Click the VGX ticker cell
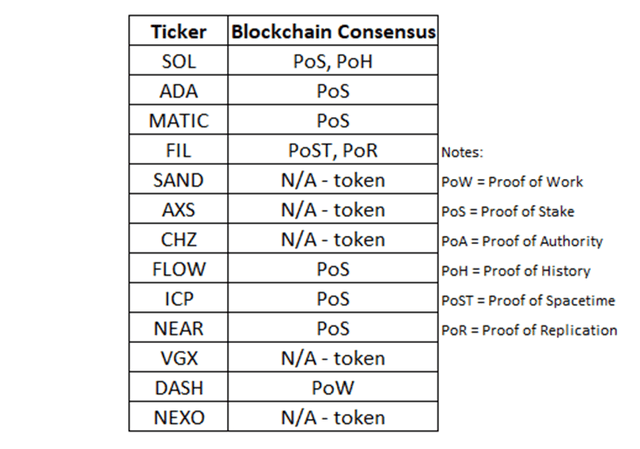This screenshot has height=449, width=640. pyautogui.click(x=178, y=358)
